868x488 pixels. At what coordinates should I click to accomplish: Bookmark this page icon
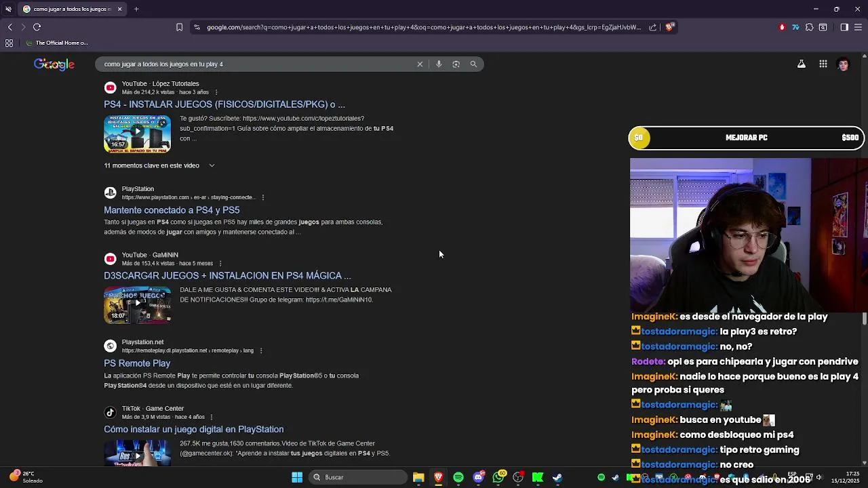(x=179, y=27)
